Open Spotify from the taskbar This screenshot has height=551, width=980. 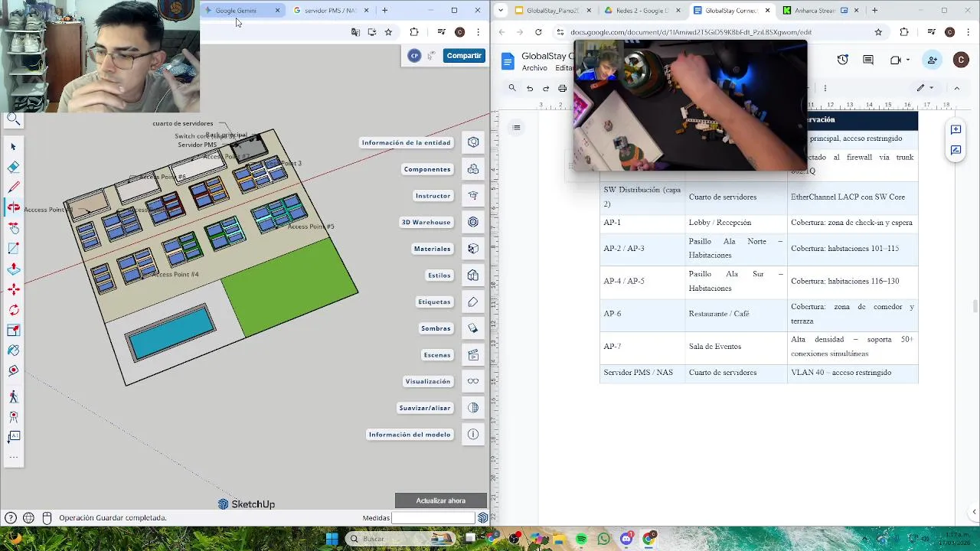point(582,540)
